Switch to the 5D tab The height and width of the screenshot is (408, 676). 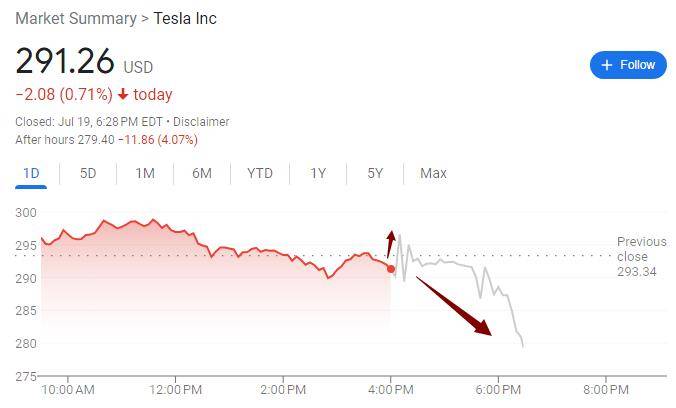tap(88, 174)
